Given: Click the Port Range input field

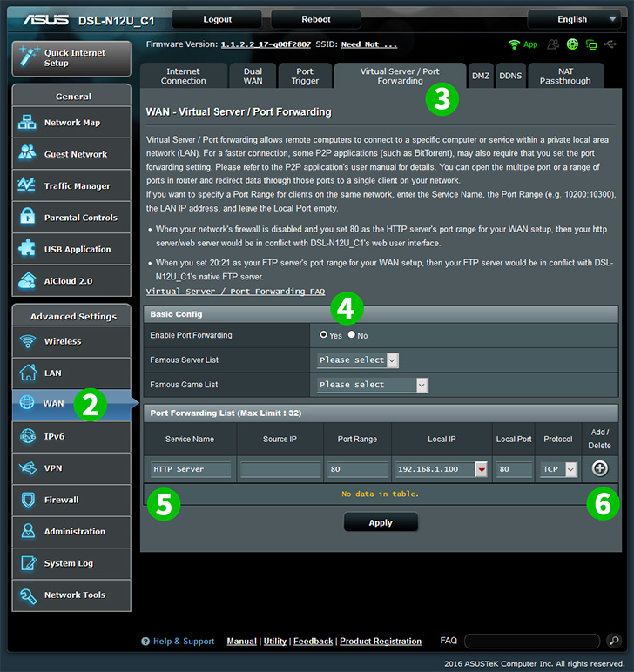Looking at the screenshot, I should click(358, 469).
